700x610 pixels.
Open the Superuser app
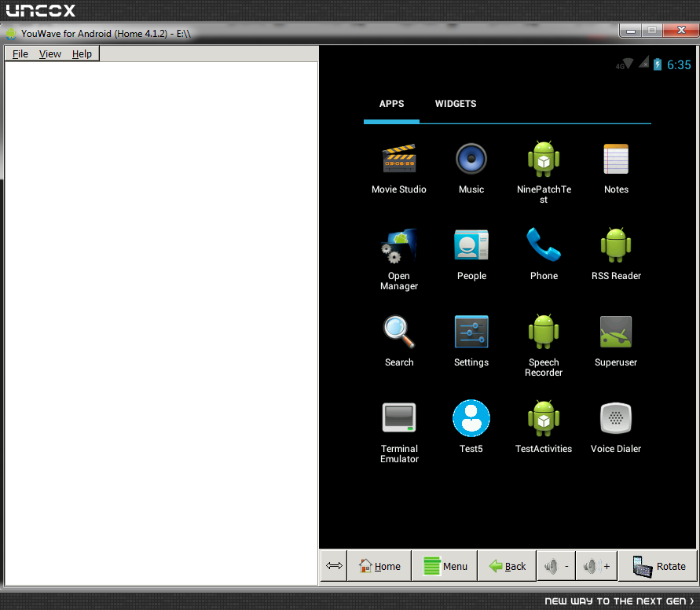pos(616,341)
